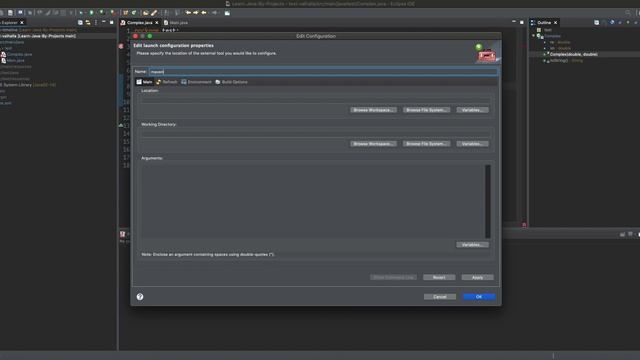Click the Name input field

click(323, 72)
